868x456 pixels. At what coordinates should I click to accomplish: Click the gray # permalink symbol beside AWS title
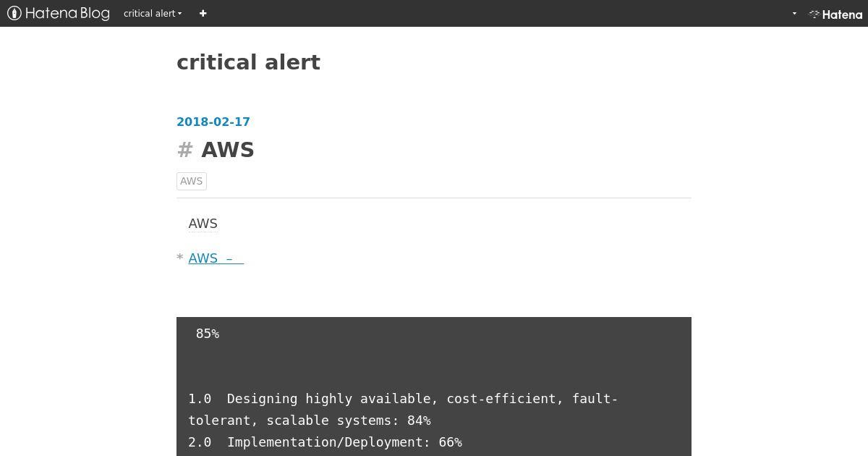[185, 150]
